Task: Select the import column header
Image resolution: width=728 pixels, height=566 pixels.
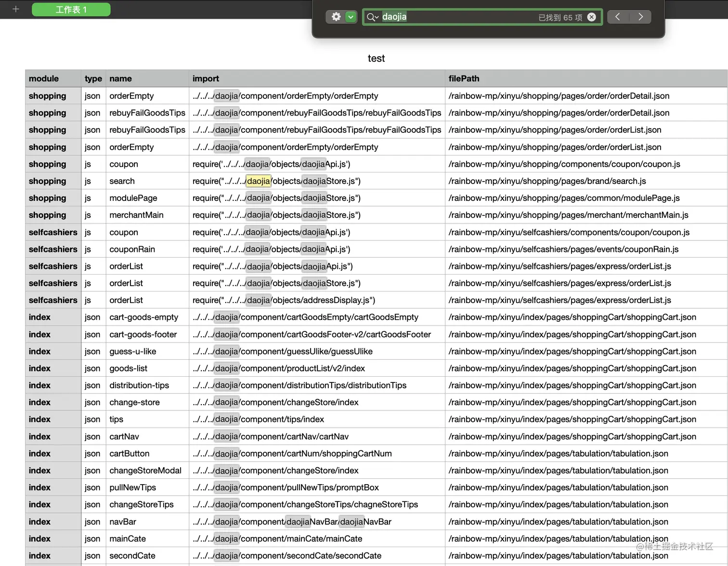Action: pyautogui.click(x=316, y=79)
